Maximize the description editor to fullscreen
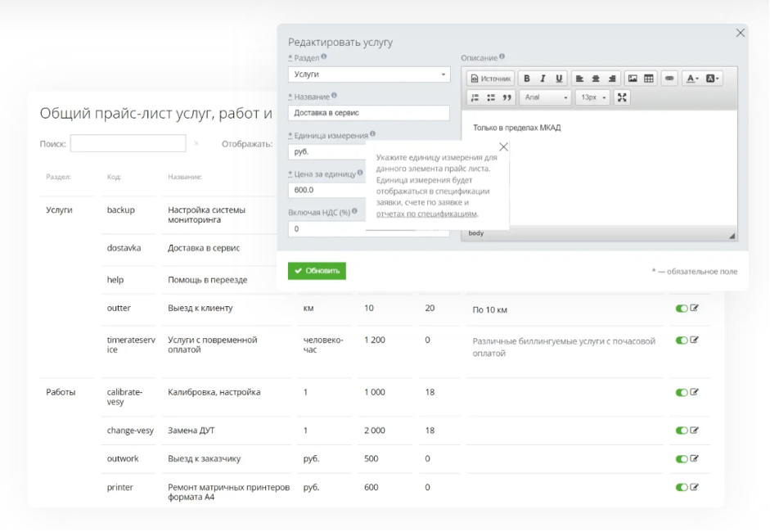 (x=622, y=97)
